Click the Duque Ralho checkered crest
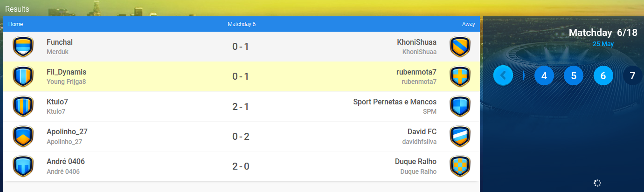The width and height of the screenshot is (644, 192). tap(460, 166)
